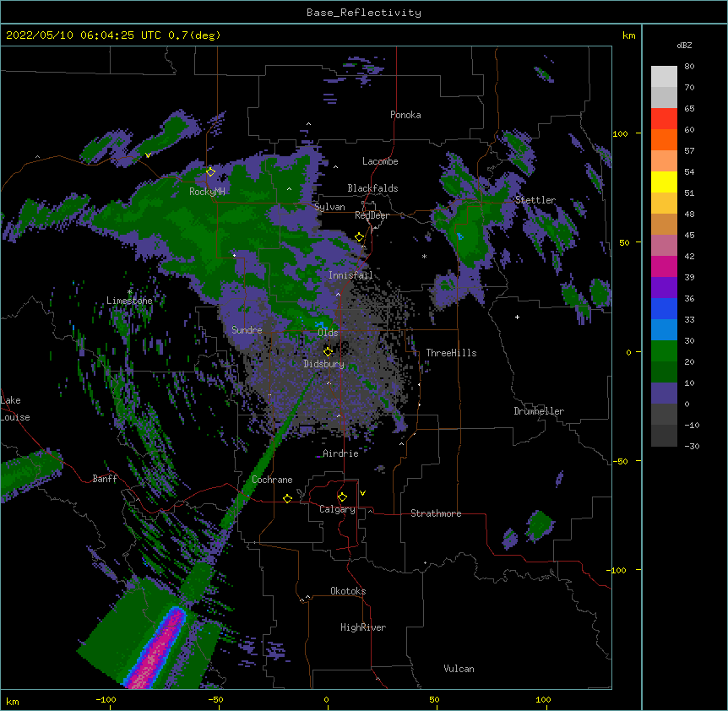
Task: Click the RockyMH label
Action: tap(207, 192)
